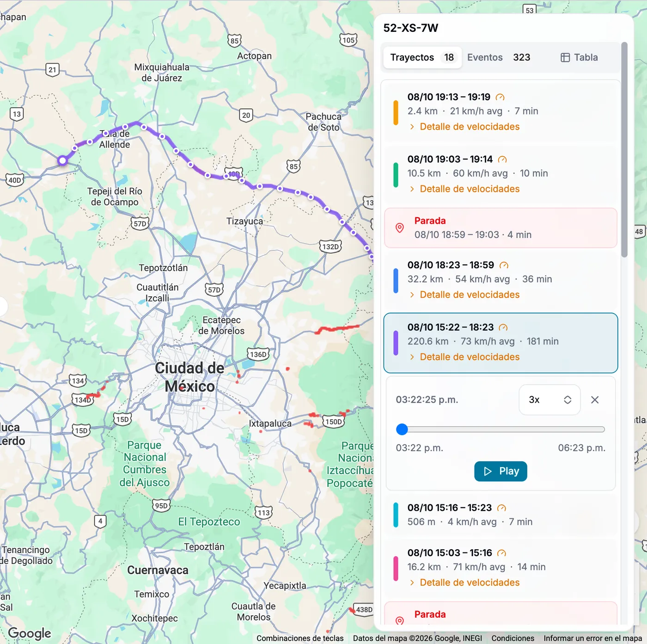Select the 08/10 18:23 – 18:59 trip card

[x=501, y=280]
